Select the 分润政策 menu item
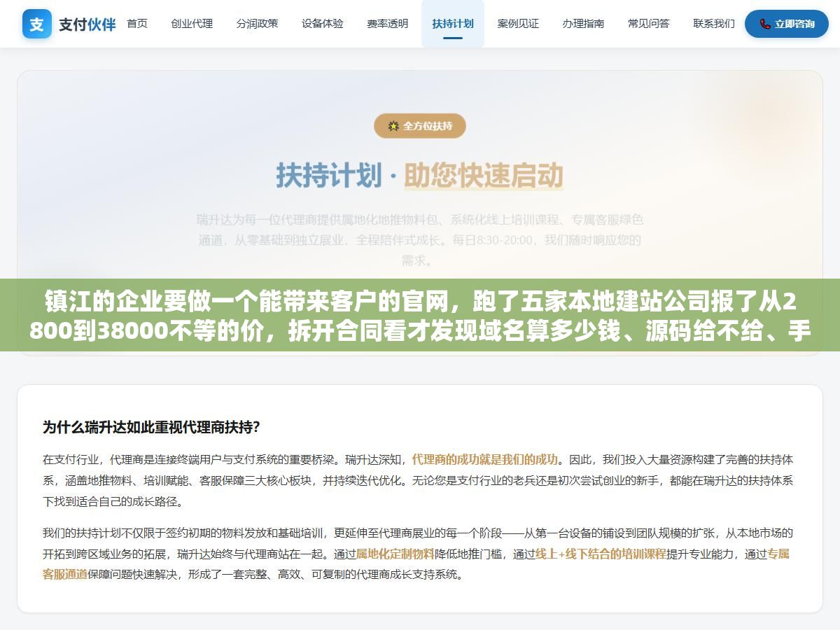840x630 pixels. pyautogui.click(x=257, y=24)
